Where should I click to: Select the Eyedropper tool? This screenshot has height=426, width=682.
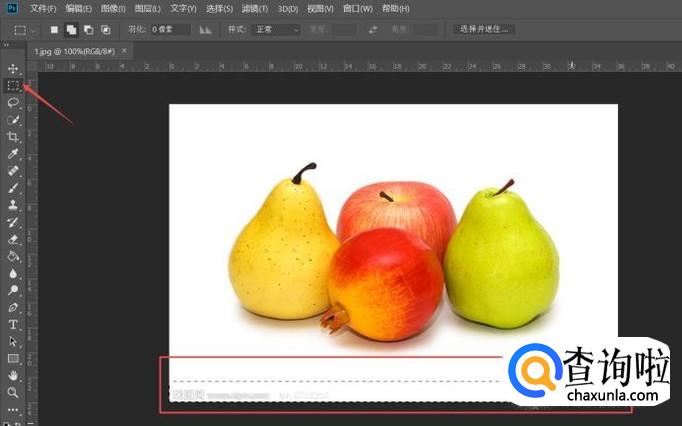click(14, 154)
